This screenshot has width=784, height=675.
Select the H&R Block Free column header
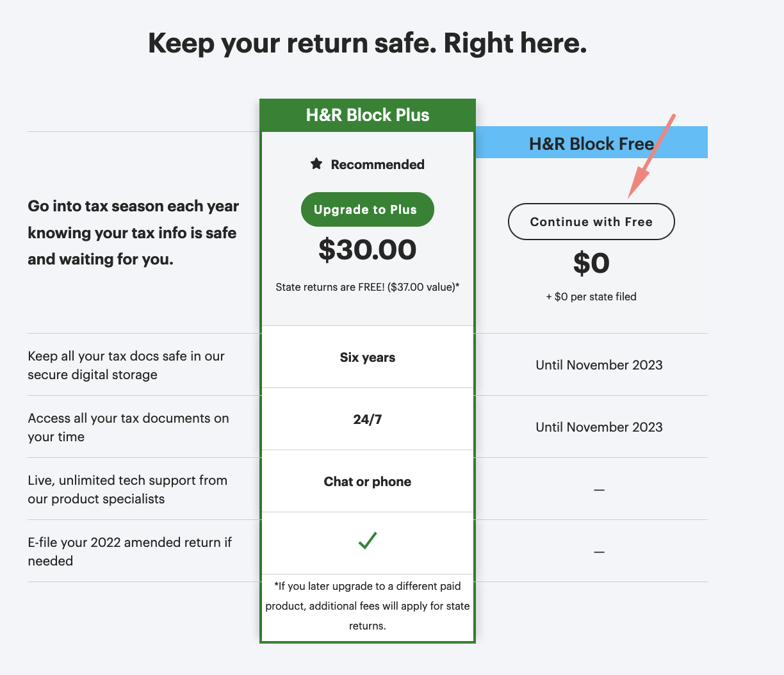591,143
